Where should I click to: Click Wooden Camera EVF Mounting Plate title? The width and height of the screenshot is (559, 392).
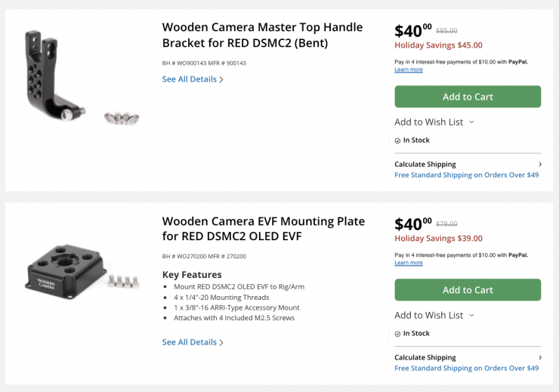pos(263,229)
